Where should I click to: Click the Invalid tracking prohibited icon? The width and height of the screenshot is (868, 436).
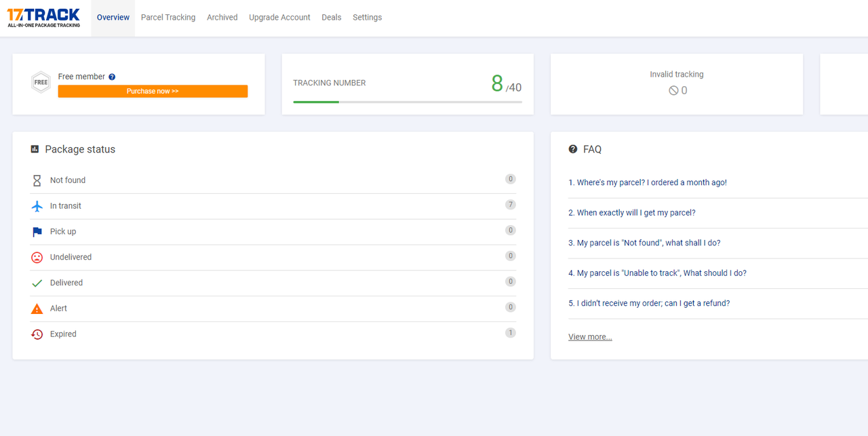(x=673, y=90)
